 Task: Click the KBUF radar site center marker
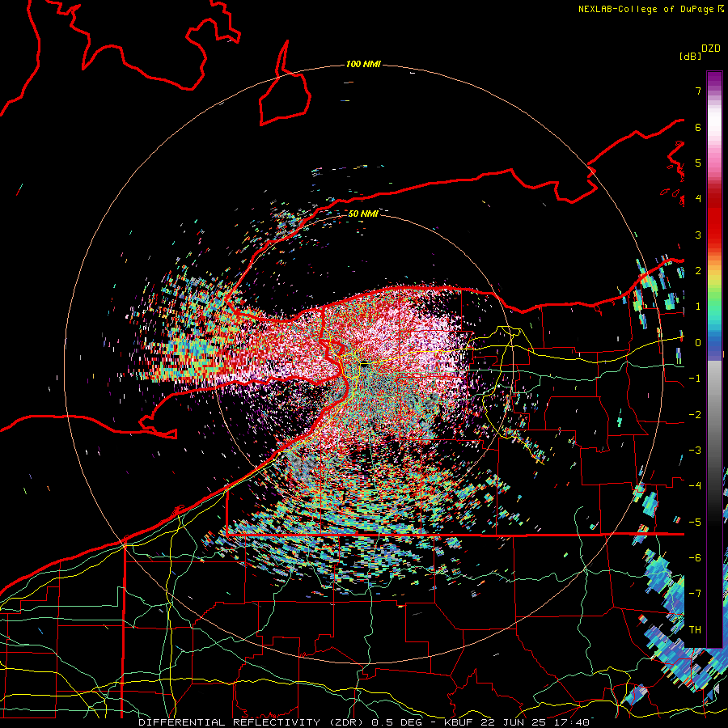pos(364,365)
